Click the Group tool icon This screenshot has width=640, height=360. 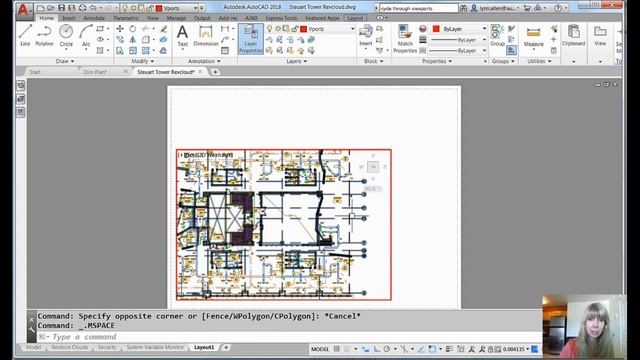(x=497, y=35)
